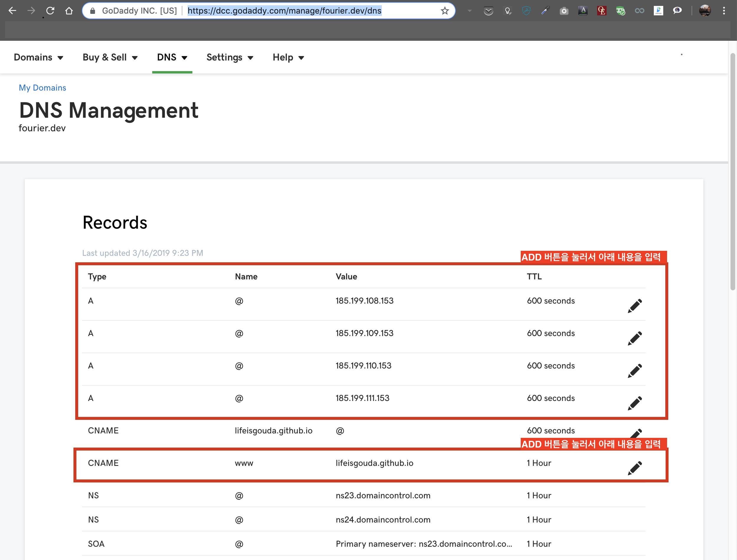Open the Help dropdown menu
This screenshot has width=737, height=560.
point(288,57)
